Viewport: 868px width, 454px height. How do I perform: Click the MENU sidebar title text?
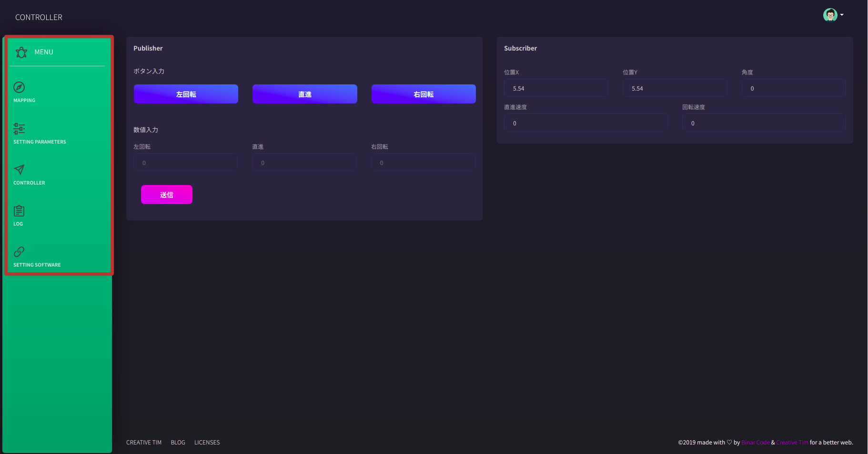44,52
